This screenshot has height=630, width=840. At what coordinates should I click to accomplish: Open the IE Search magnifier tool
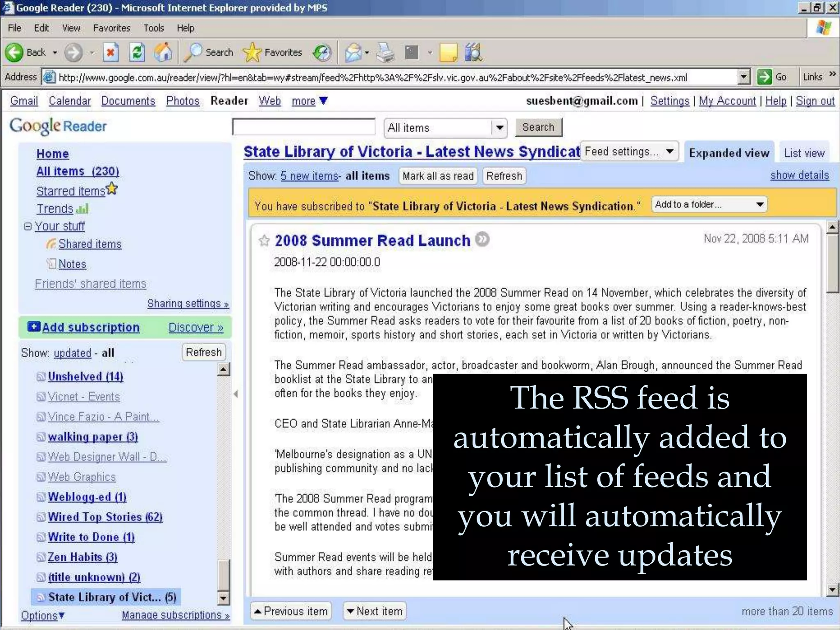pyautogui.click(x=192, y=52)
